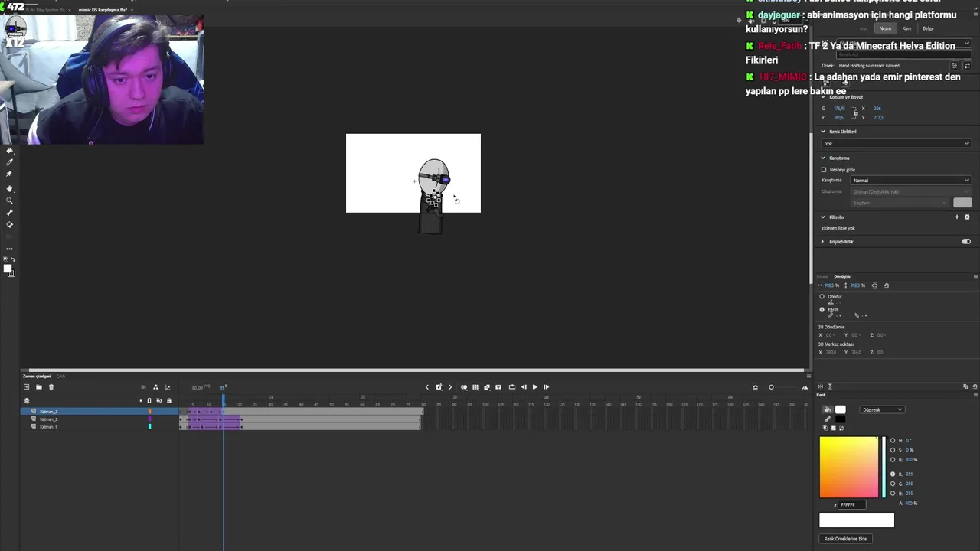Expand the Erişilebilirlik section
Viewport: 980px width, 551px height.
[823, 242]
